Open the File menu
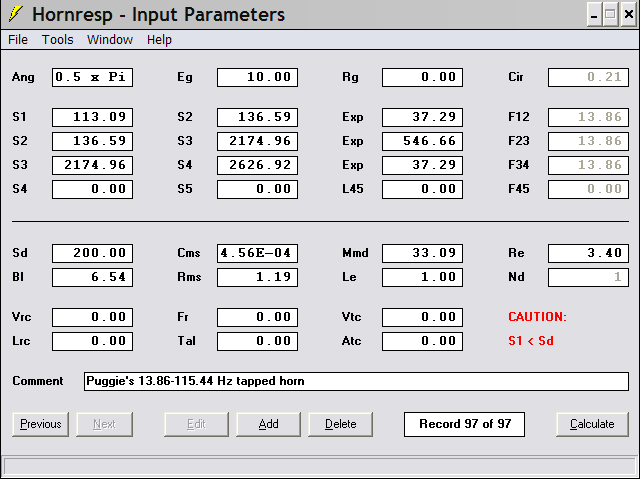 [x=18, y=40]
